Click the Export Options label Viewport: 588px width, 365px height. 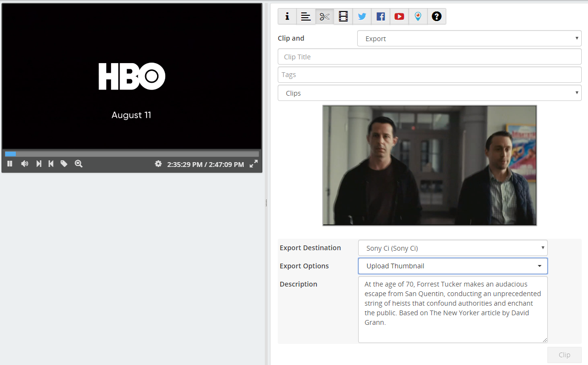(304, 266)
